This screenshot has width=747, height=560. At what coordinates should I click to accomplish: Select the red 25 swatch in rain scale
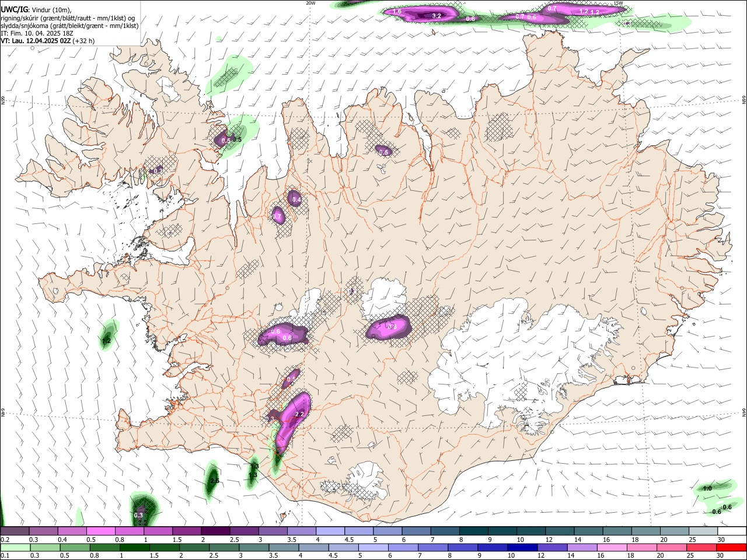703,547
